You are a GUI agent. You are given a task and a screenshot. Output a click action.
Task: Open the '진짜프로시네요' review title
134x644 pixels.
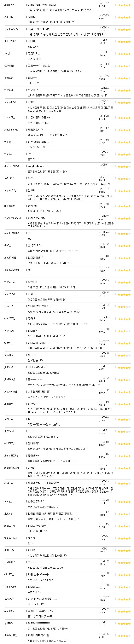tap(37, 218)
